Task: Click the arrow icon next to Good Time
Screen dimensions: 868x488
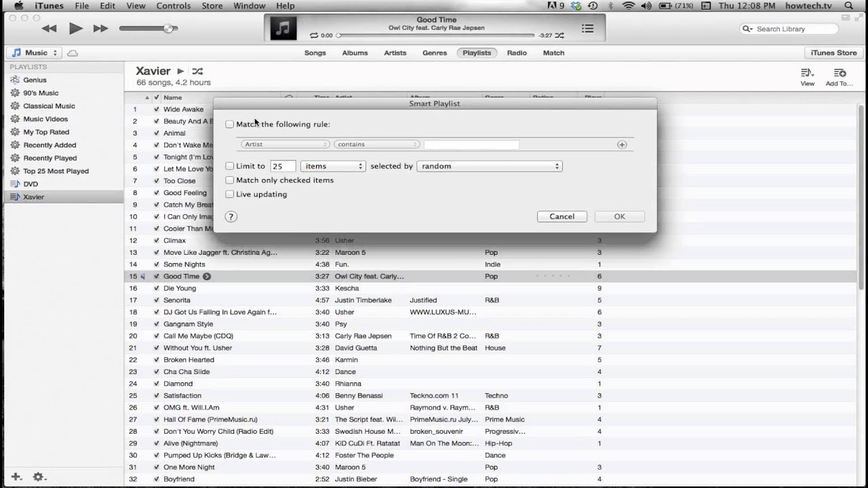Action: [207, 277]
